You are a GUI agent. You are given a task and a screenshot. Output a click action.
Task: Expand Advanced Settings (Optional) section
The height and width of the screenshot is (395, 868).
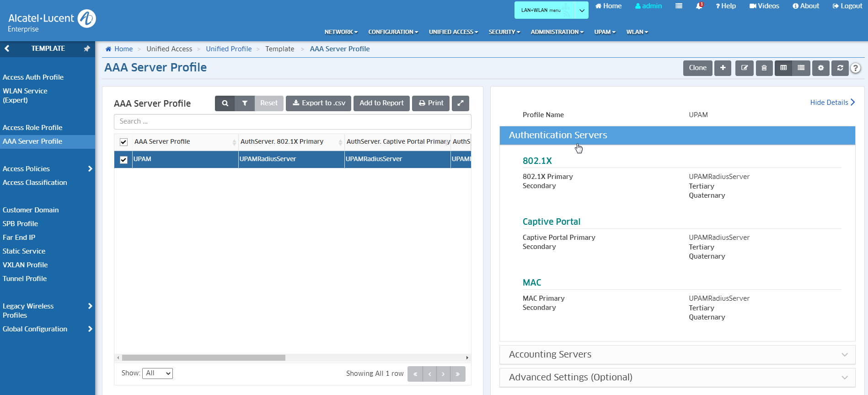pos(677,378)
